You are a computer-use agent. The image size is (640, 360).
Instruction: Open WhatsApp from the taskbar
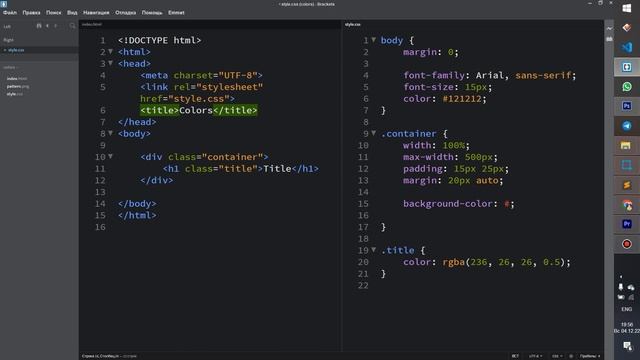(627, 87)
